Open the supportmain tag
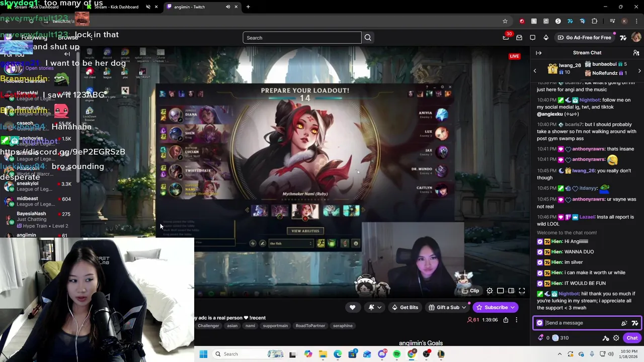The width and height of the screenshot is (644, 362). coord(275,326)
